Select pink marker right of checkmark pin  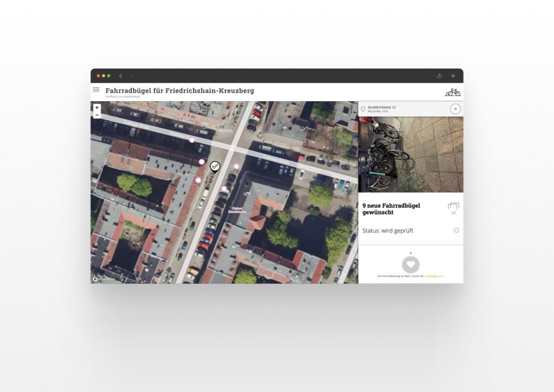click(x=236, y=167)
